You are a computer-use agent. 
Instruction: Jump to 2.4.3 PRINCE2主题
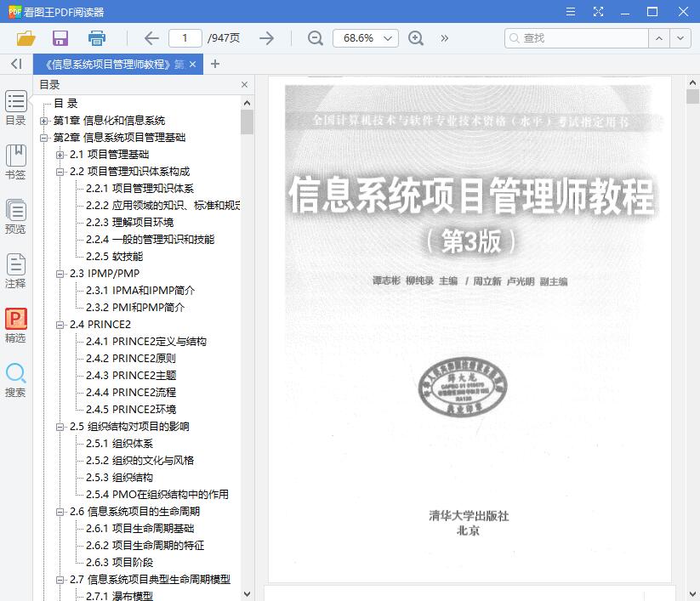(131, 375)
